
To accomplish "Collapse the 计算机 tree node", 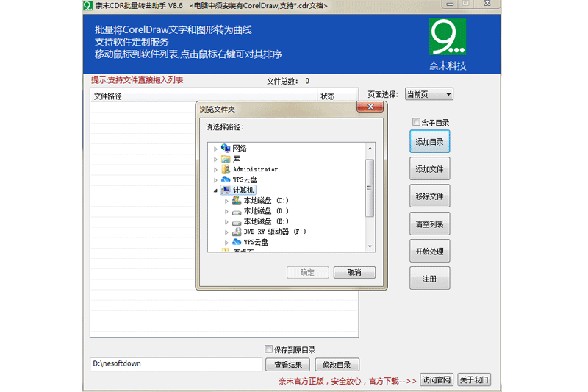I will [216, 190].
